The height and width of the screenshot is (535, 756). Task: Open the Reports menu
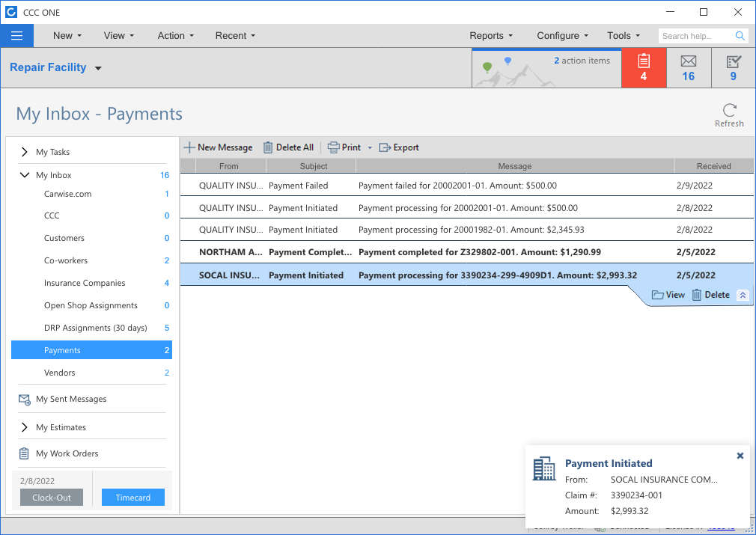pyautogui.click(x=491, y=36)
